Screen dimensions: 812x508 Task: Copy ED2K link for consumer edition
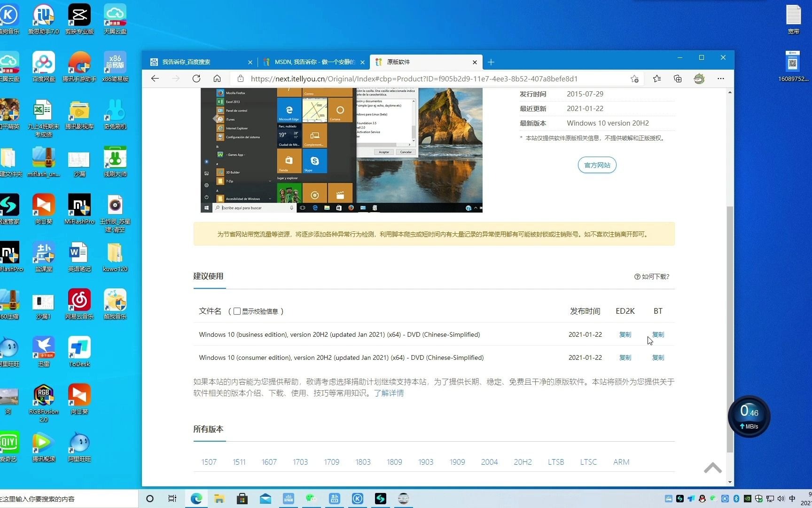pos(625,357)
